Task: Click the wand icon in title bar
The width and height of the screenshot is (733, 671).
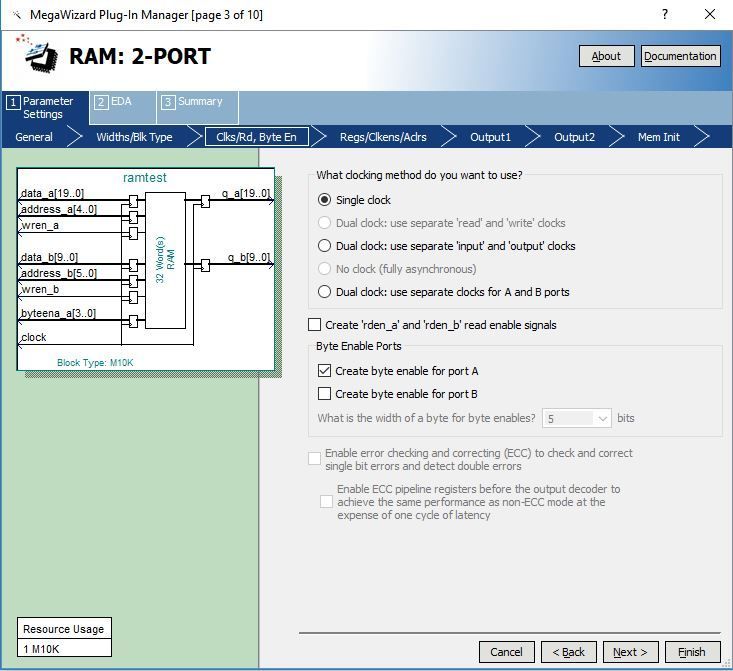Action: (17, 15)
